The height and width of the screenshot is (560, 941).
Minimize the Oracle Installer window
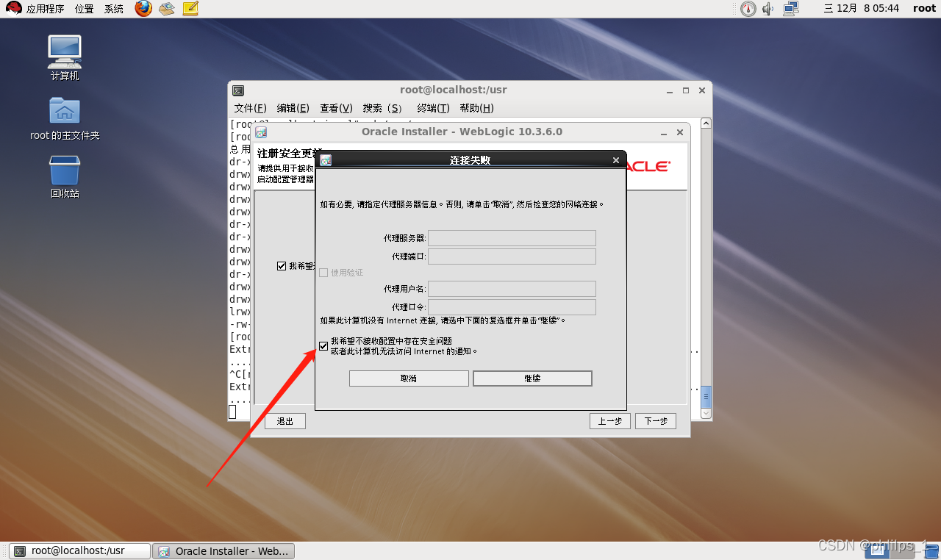click(x=664, y=132)
